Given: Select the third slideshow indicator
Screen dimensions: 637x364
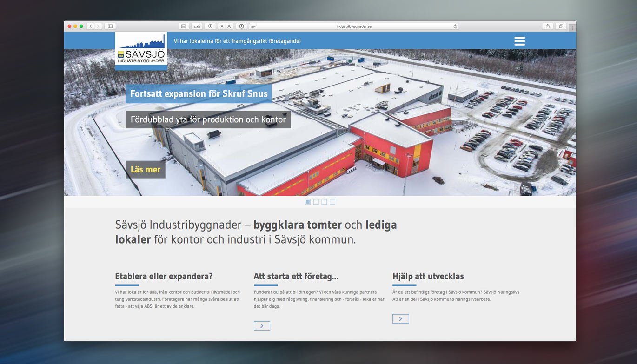Looking at the screenshot, I should pos(324,202).
